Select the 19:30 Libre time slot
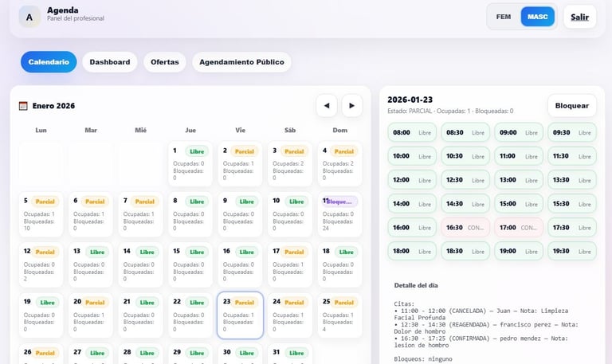This screenshot has height=364, width=612. click(x=572, y=251)
